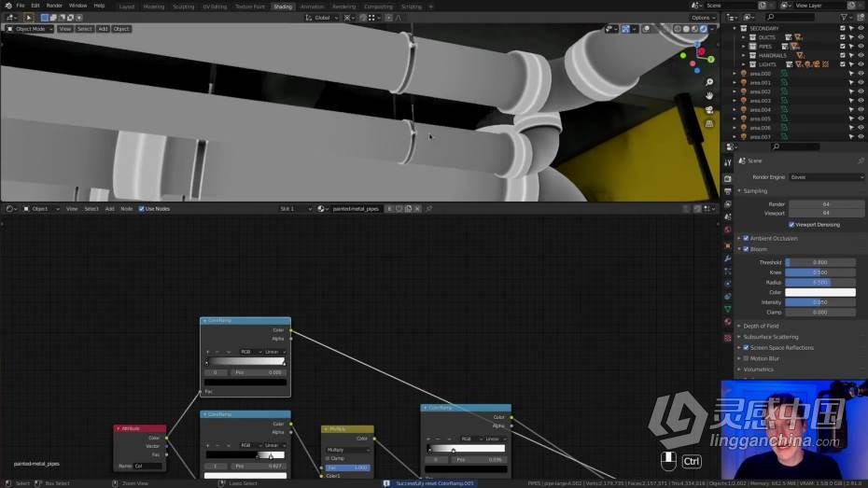The height and width of the screenshot is (488, 868).
Task: Switch to the Compositing workspace tab
Action: (378, 7)
